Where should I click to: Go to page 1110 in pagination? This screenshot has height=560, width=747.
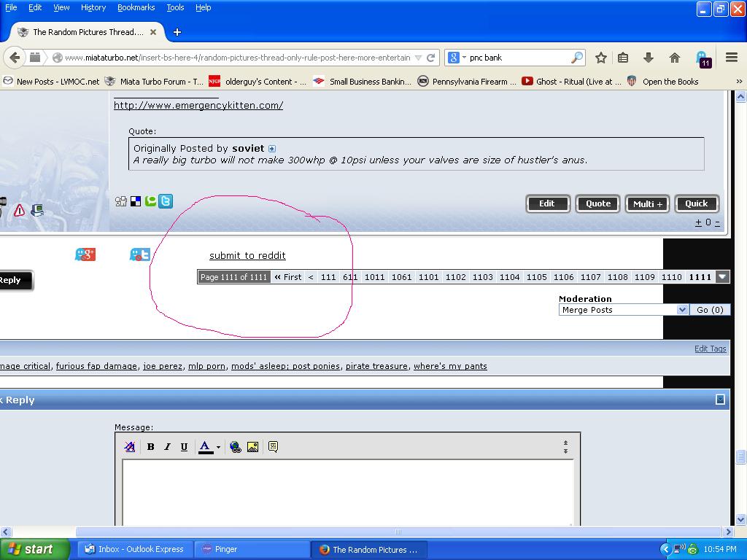pyautogui.click(x=671, y=276)
